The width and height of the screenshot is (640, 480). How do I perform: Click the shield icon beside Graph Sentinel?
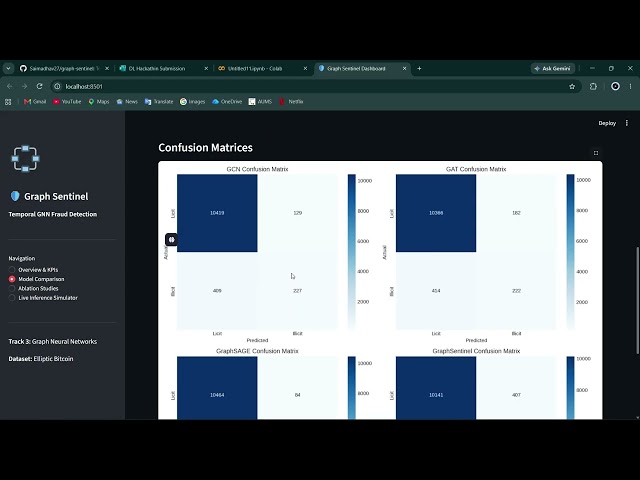point(15,196)
